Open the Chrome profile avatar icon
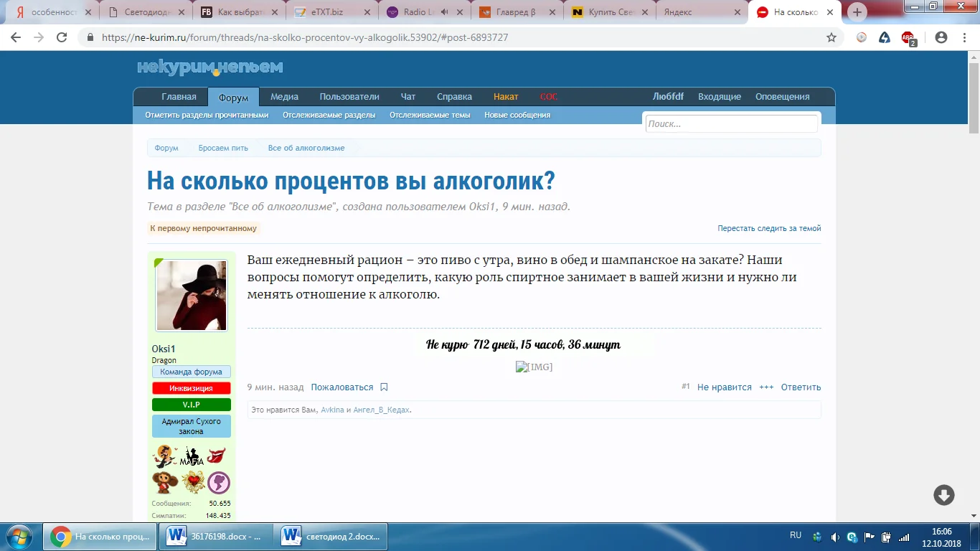 point(941,37)
